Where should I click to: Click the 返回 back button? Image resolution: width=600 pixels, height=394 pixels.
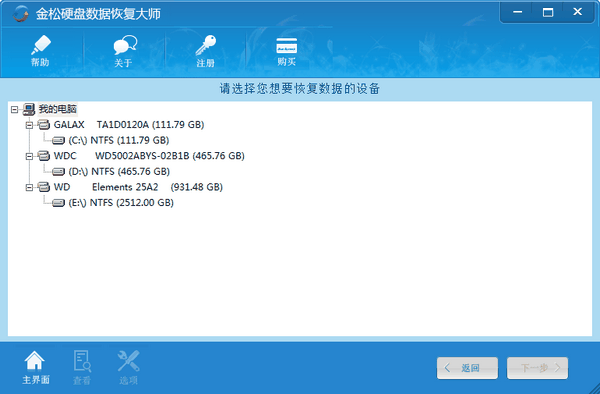click(467, 368)
